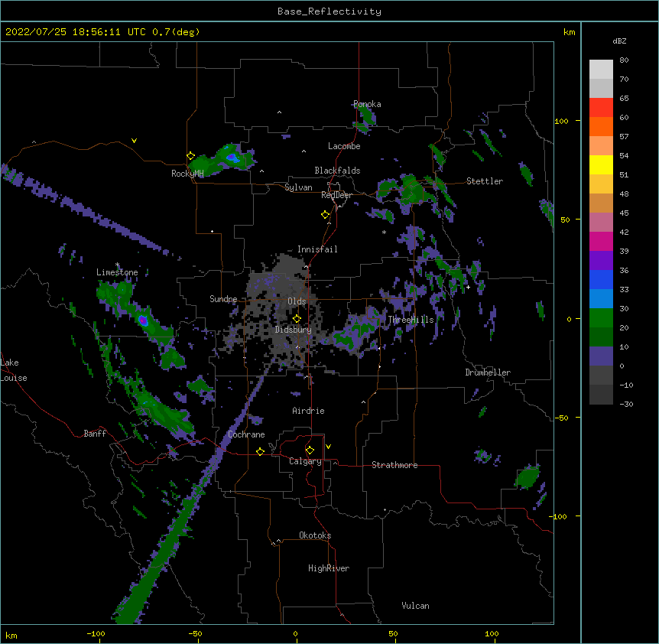
Task: Click the Limestone label
Action: click(117, 272)
